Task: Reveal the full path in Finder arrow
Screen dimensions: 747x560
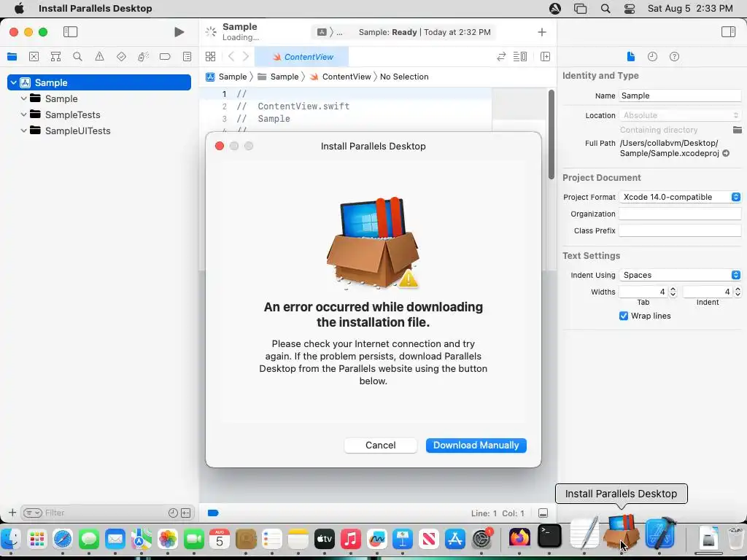Action: [726, 153]
